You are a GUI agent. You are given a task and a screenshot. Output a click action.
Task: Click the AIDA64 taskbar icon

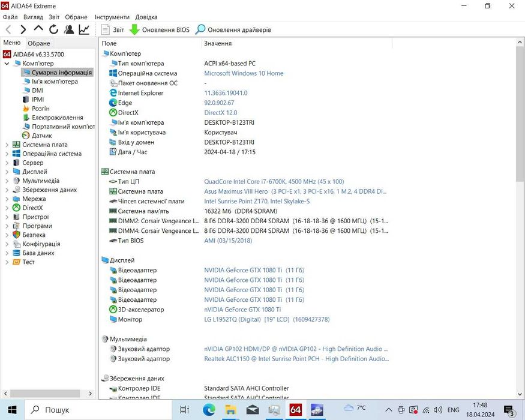(295, 410)
